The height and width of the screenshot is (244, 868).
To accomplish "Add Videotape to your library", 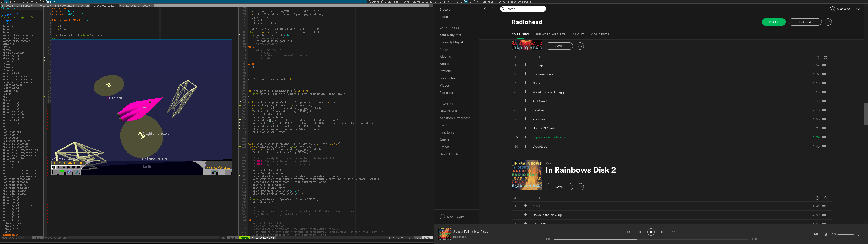I will 525,146.
